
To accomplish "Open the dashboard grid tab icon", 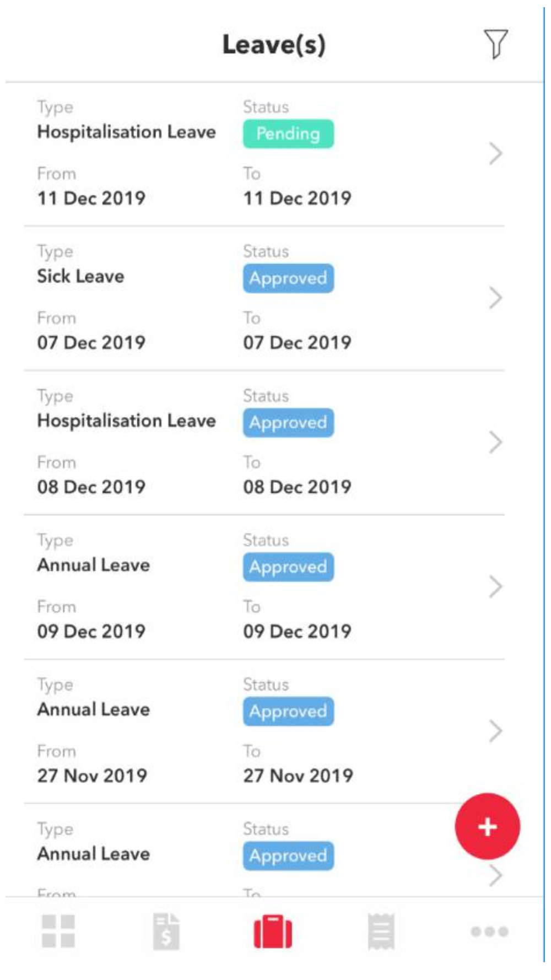I will [x=58, y=931].
